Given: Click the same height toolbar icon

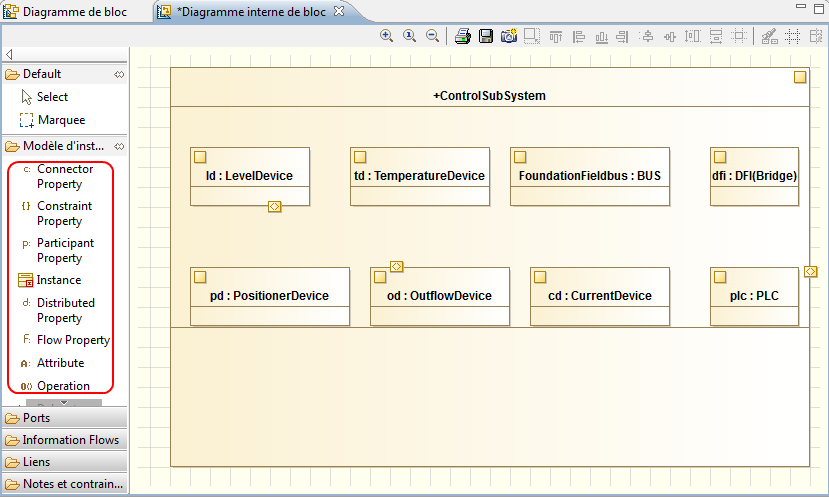Looking at the screenshot, I should [x=693, y=36].
